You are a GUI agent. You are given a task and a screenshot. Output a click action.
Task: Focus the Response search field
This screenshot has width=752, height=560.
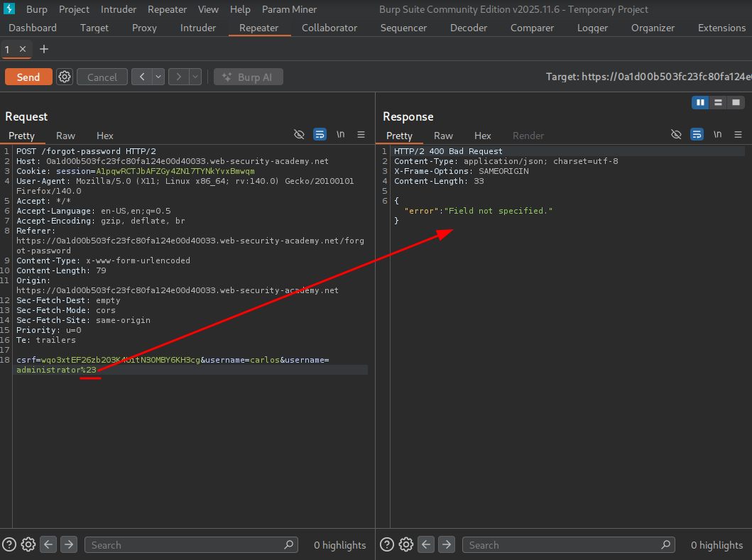click(568, 544)
